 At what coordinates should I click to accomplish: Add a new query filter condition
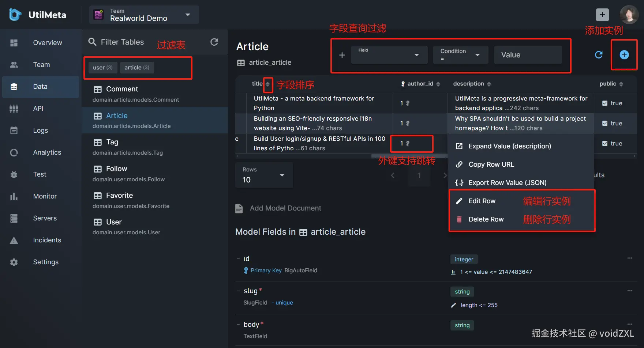click(x=342, y=55)
